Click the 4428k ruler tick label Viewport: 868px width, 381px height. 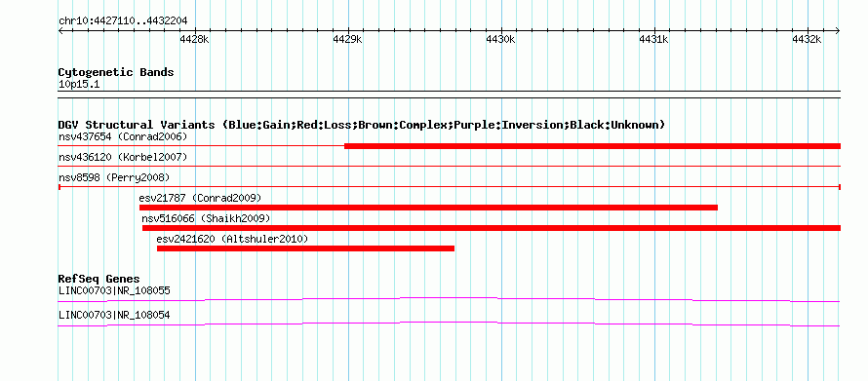pyautogui.click(x=194, y=40)
